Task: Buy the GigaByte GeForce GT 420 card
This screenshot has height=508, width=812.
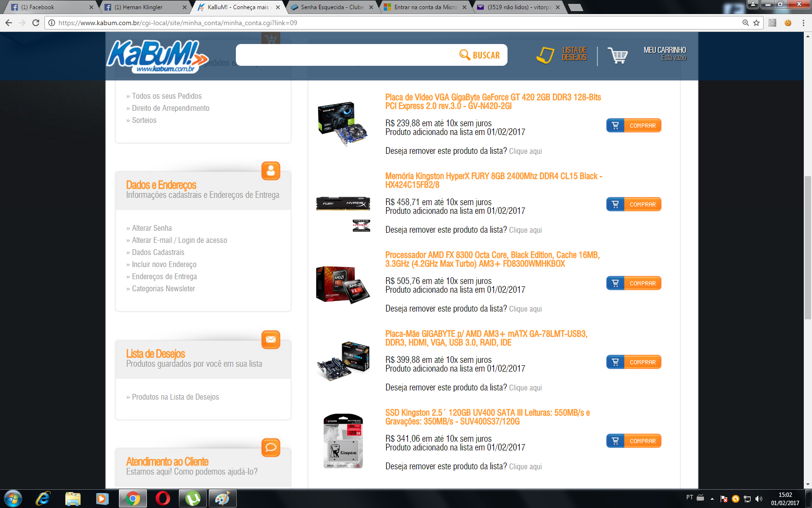Action: (634, 125)
